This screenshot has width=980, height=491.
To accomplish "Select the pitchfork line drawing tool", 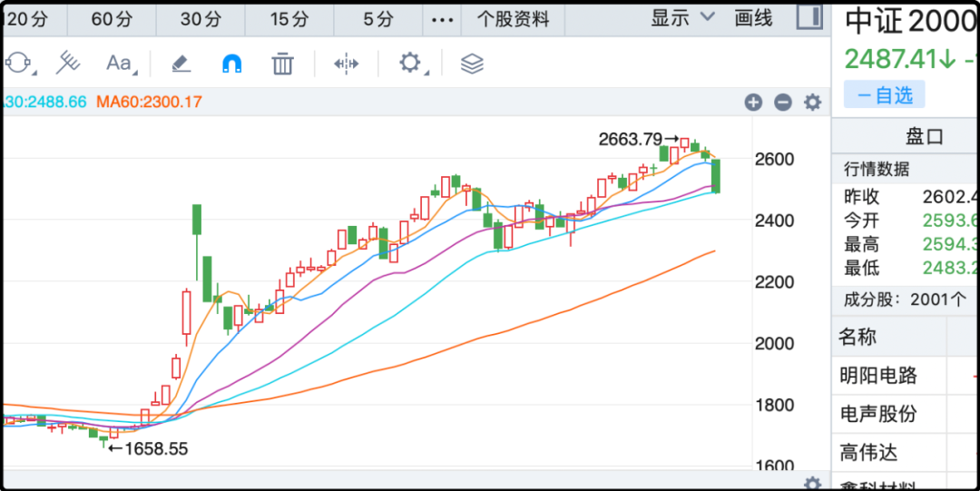I will tap(69, 63).
